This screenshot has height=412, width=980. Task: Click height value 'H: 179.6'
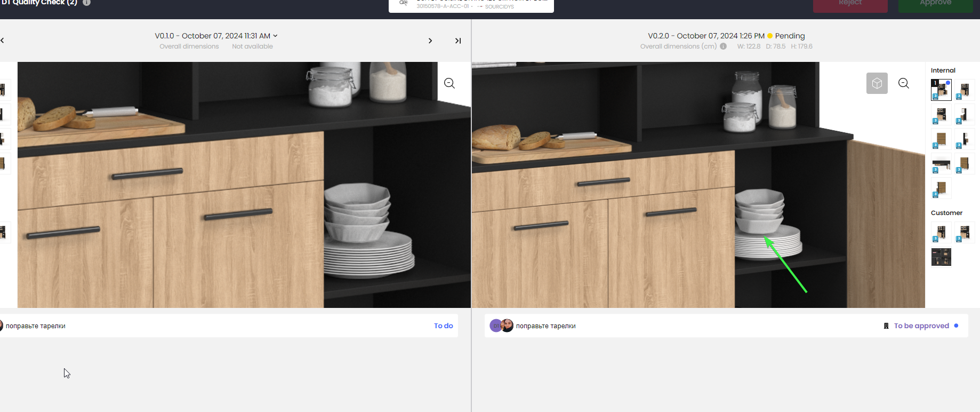tap(801, 46)
